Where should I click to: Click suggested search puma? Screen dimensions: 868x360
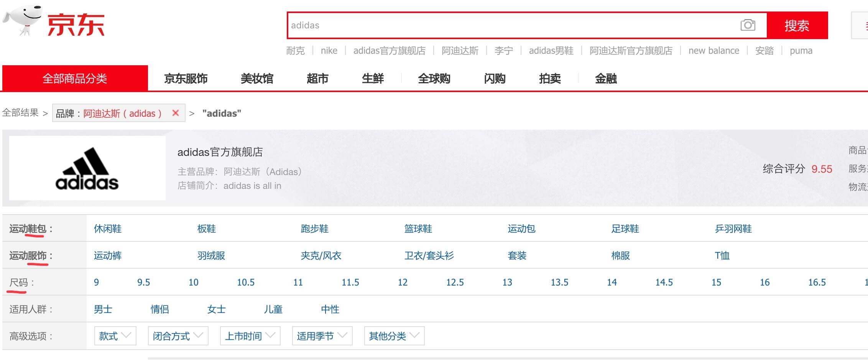(801, 51)
